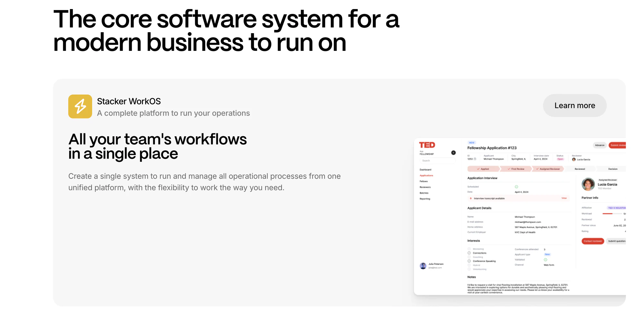
Task: Open Fellows in the TED sidebar
Action: (424, 181)
